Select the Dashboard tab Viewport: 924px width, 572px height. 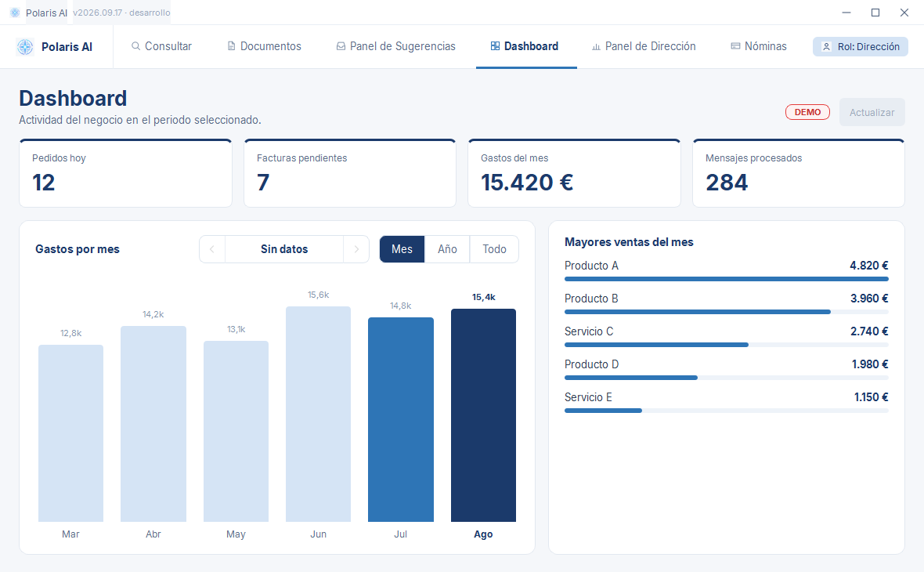tap(525, 46)
